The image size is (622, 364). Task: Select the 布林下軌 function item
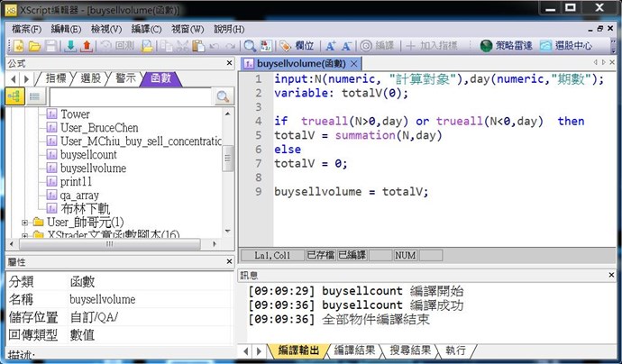click(85, 208)
